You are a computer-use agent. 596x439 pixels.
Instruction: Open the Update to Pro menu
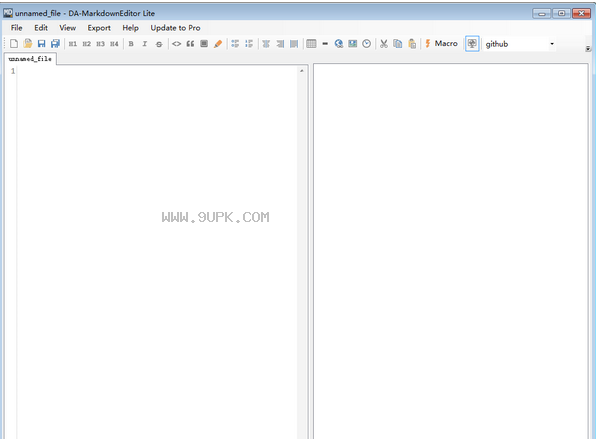click(175, 28)
